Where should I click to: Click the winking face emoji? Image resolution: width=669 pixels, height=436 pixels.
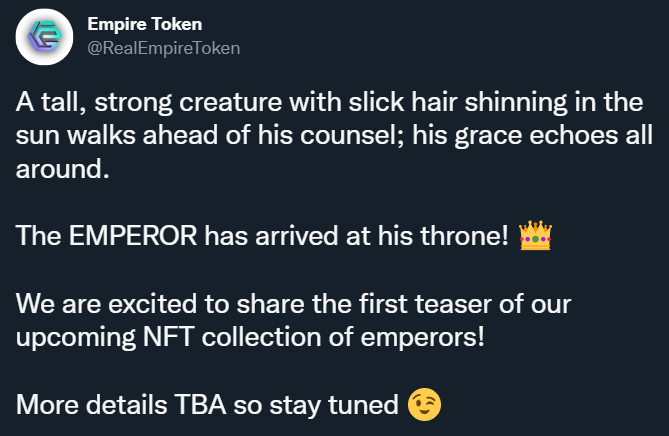(x=424, y=404)
